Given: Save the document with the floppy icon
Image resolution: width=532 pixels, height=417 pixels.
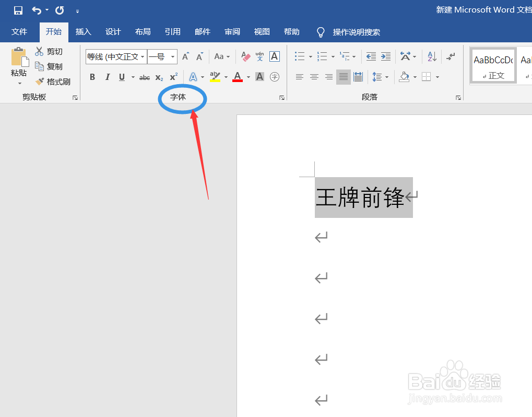Looking at the screenshot, I should point(18,10).
